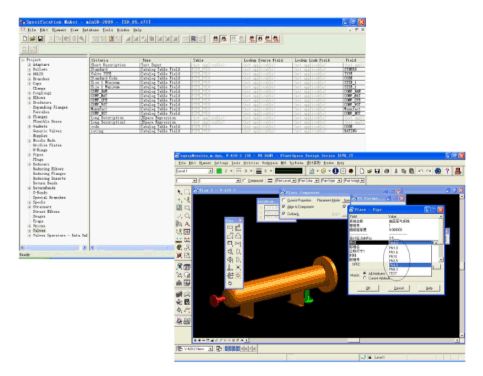This screenshot has width=483, height=376.
Task: Click the New file icon in Specification Maker toolbar
Action: [x=25, y=39]
